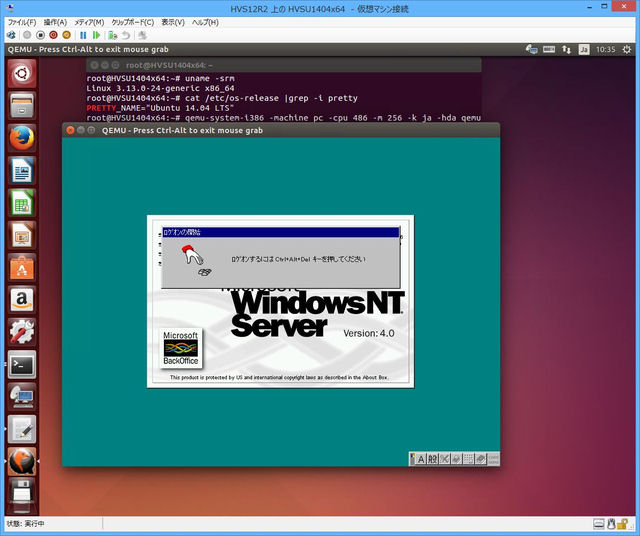Click the floppy disk launcher icon
640x536 pixels.
[x=22, y=494]
